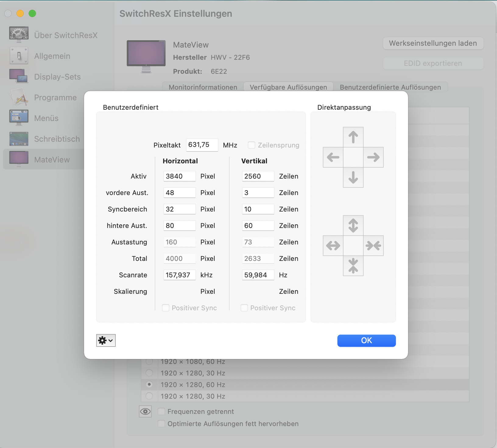Open the gear action menu in dialog

click(106, 340)
